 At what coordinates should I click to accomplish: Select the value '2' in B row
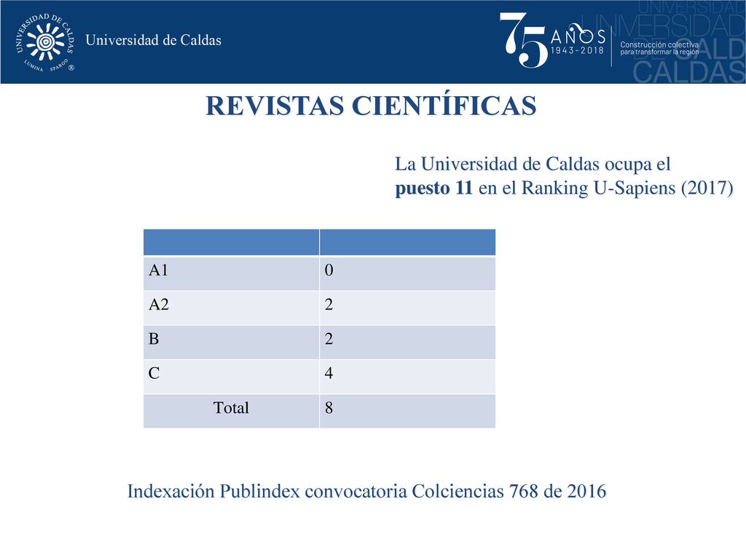tap(408, 342)
